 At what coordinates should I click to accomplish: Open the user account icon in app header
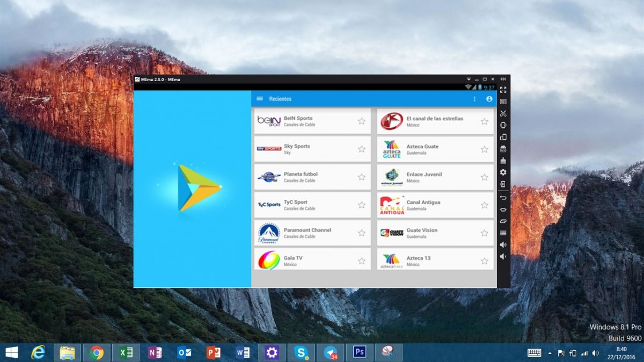(489, 99)
